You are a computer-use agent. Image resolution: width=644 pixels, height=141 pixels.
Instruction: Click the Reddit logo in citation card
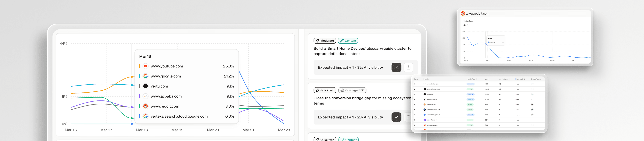coord(463,13)
